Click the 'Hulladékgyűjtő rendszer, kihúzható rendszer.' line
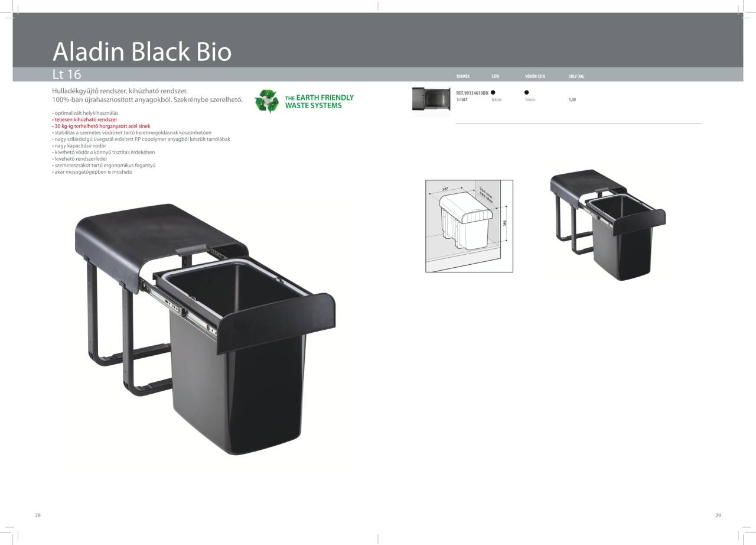The height and width of the screenshot is (545, 756). [120, 91]
